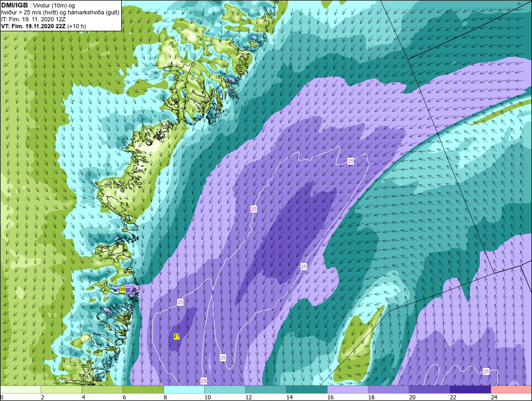Pick the 18–20 m/s medium purple legend swatch
The image size is (532, 401).
point(388,389)
